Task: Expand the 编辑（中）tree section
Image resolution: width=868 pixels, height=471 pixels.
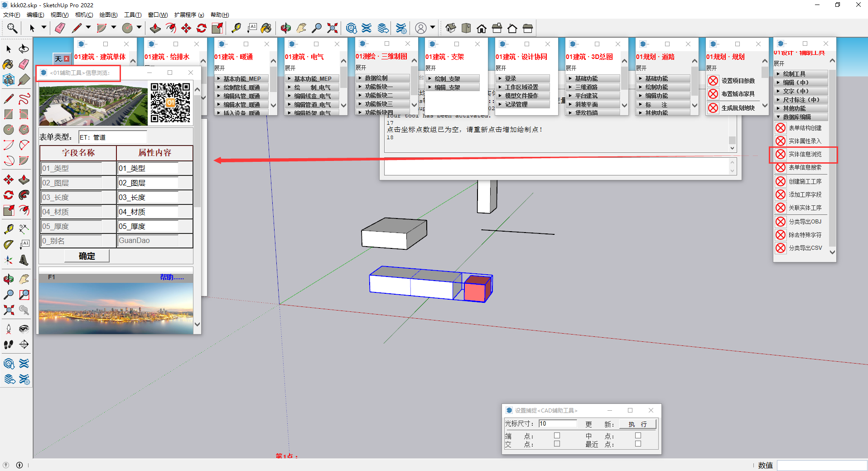Action: 801,83
